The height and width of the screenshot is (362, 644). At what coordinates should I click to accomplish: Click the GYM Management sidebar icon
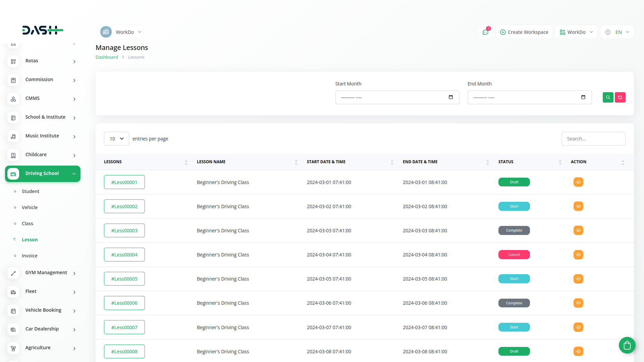click(x=13, y=273)
